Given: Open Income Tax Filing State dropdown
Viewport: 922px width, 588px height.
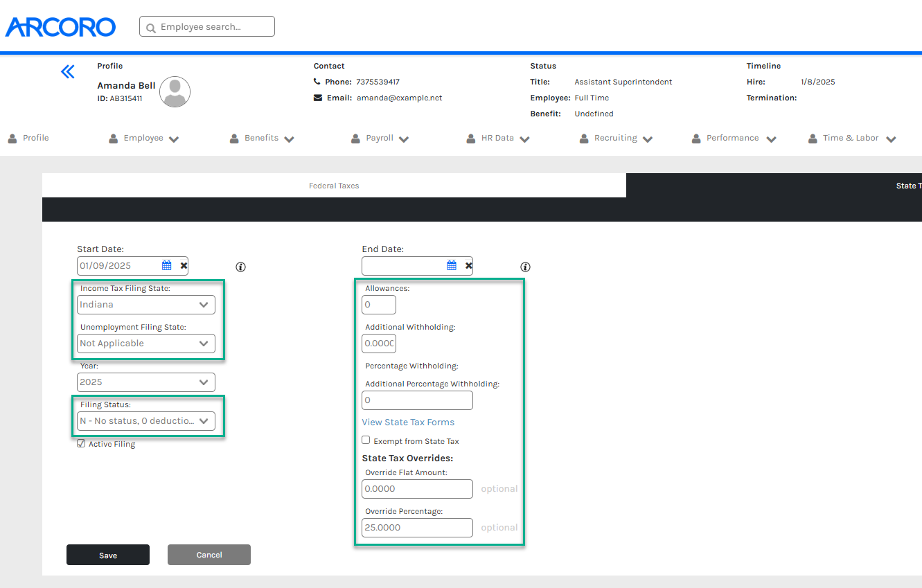Looking at the screenshot, I should (146, 305).
